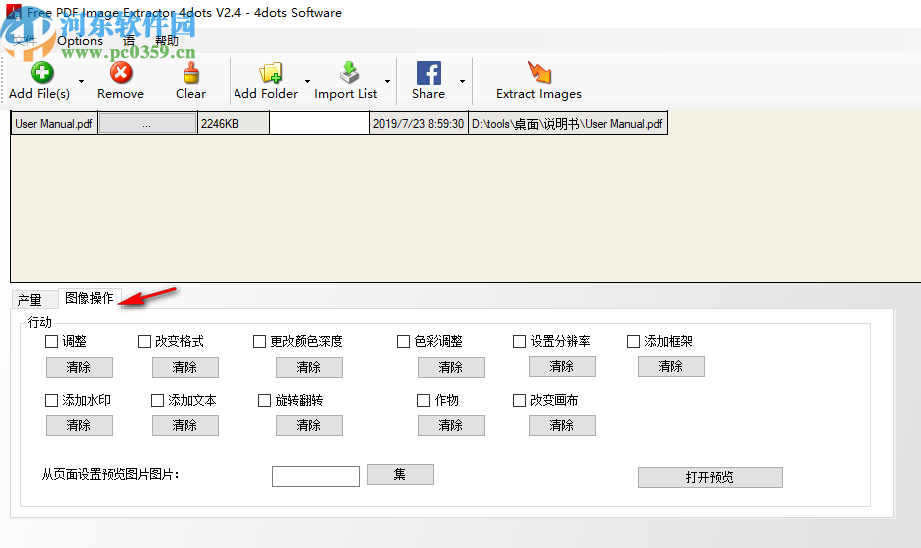
Task: Expand the Share dropdown arrow
Action: point(462,81)
